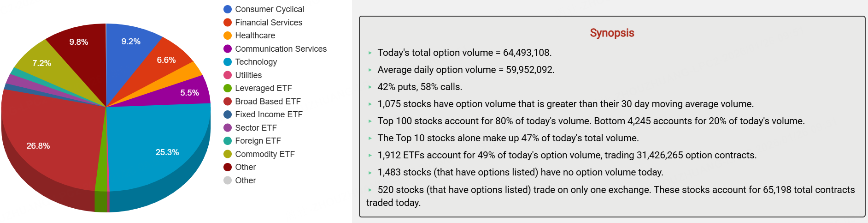Image resolution: width=868 pixels, height=223 pixels.
Task: Click the Financial Services legend color dot
Action: tap(228, 23)
